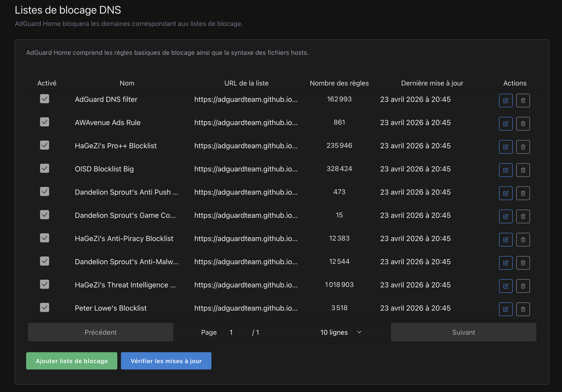Click the 1 018 903 rules count
This screenshot has height=392, width=562.
tap(339, 285)
